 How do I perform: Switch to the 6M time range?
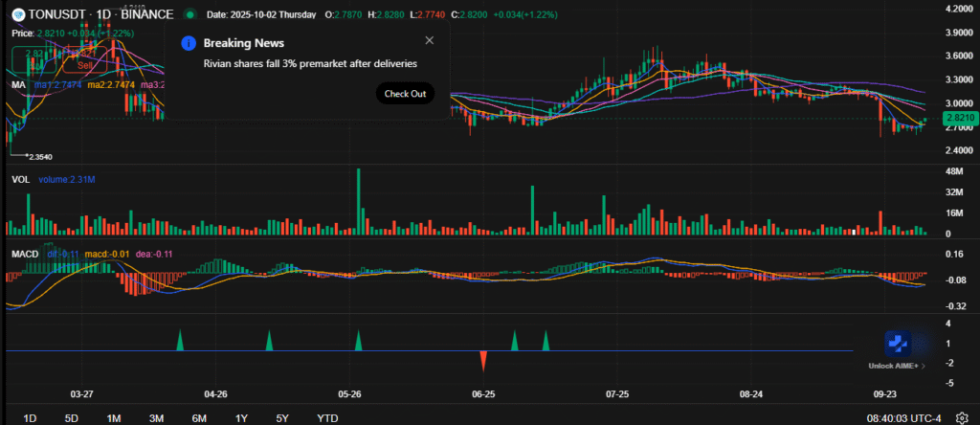[x=199, y=418]
